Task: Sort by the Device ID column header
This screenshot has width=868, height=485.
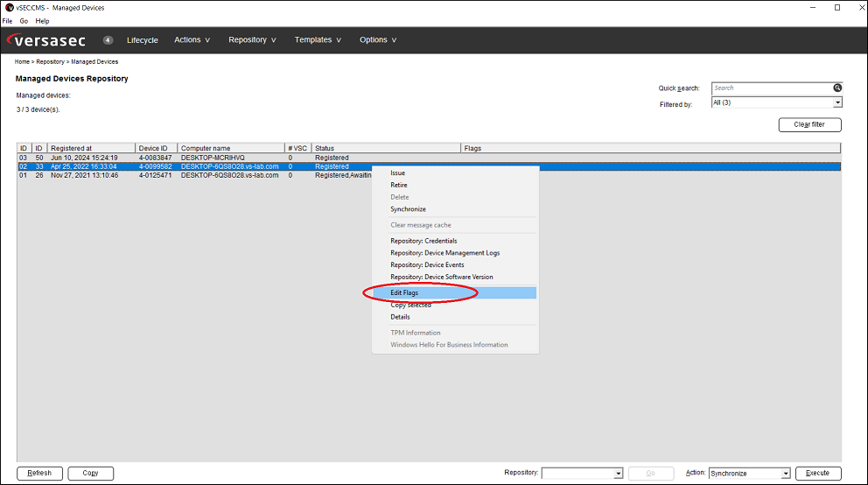Action: point(156,148)
